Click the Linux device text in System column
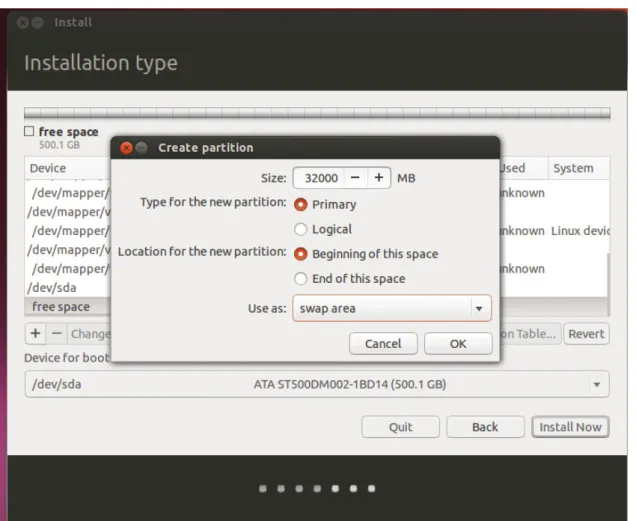 [580, 231]
